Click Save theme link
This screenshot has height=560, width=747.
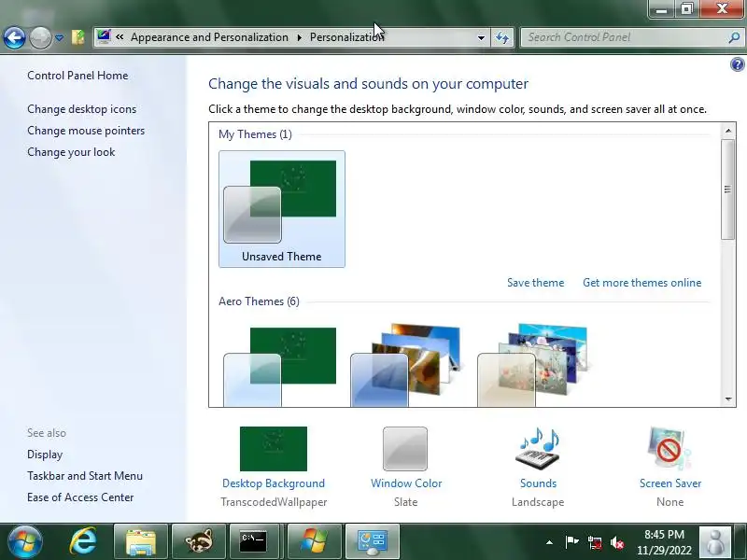(535, 283)
